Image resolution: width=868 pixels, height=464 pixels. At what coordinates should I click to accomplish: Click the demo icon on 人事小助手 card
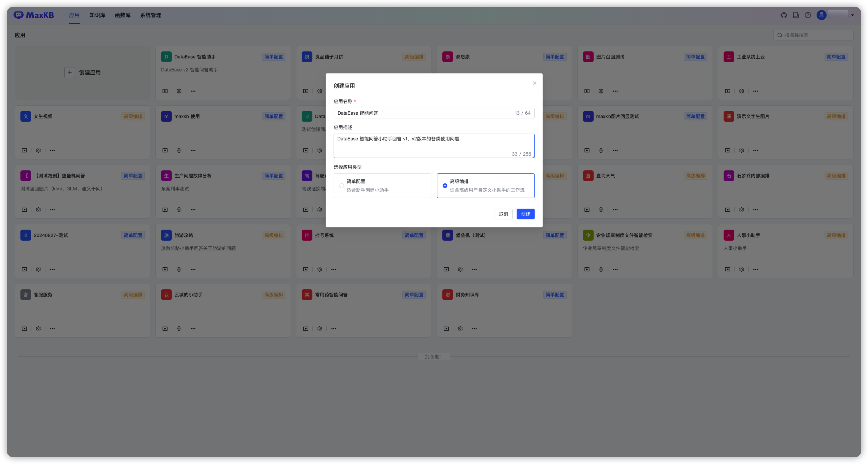pyautogui.click(x=727, y=269)
